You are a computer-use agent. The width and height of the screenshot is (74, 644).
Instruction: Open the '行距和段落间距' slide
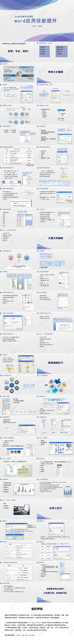[19, 135]
